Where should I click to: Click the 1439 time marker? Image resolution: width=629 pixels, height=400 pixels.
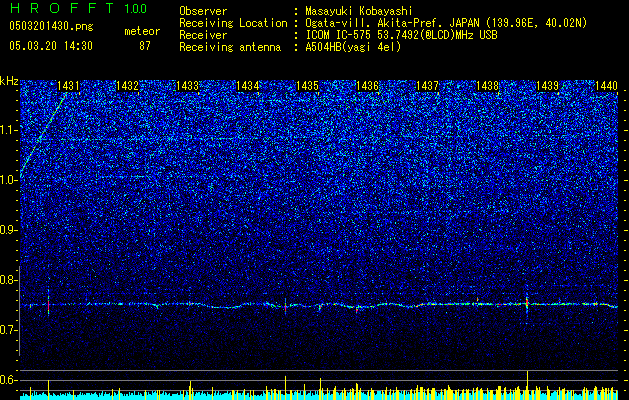click(x=547, y=85)
